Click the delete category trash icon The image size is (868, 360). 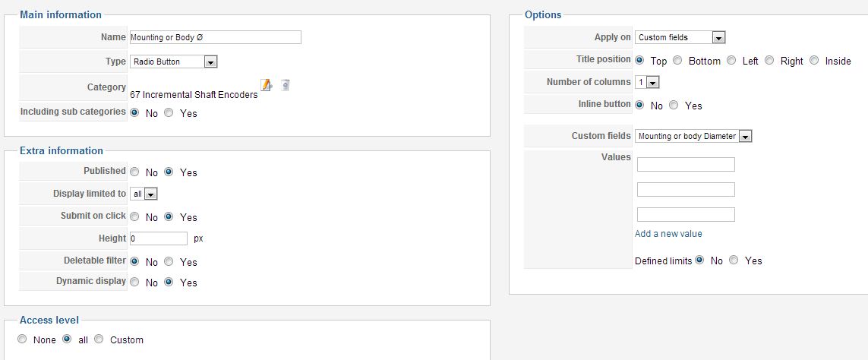click(x=285, y=85)
